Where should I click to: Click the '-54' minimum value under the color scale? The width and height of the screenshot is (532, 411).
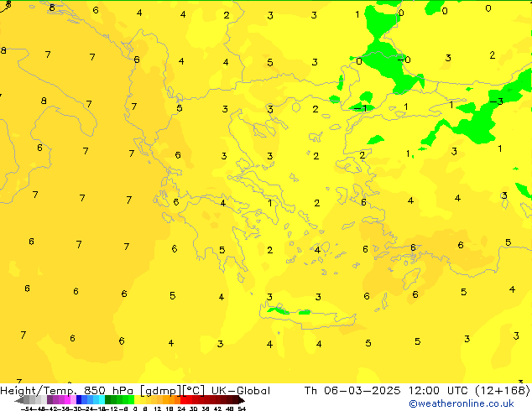(27, 409)
